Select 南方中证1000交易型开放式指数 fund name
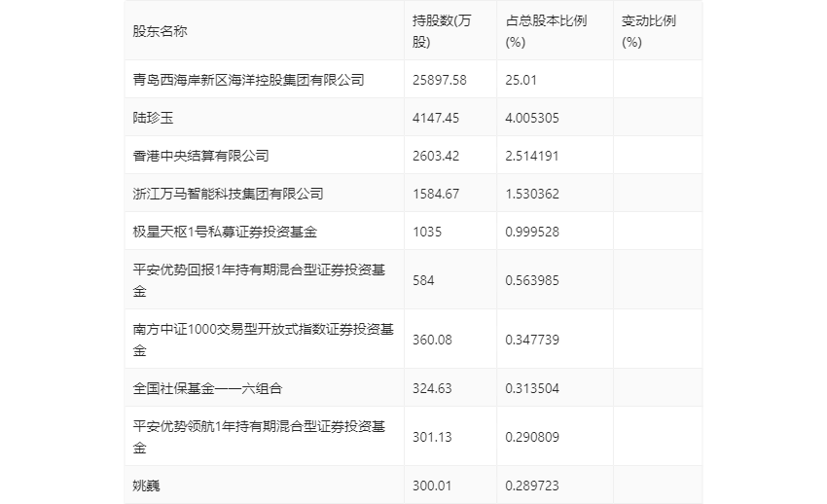Image resolution: width=827 pixels, height=504 pixels. tap(264, 340)
